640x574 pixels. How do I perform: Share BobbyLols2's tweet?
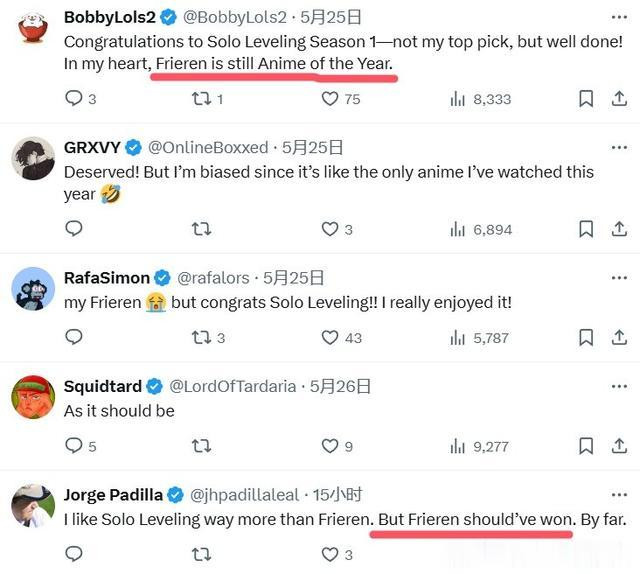pyautogui.click(x=617, y=99)
